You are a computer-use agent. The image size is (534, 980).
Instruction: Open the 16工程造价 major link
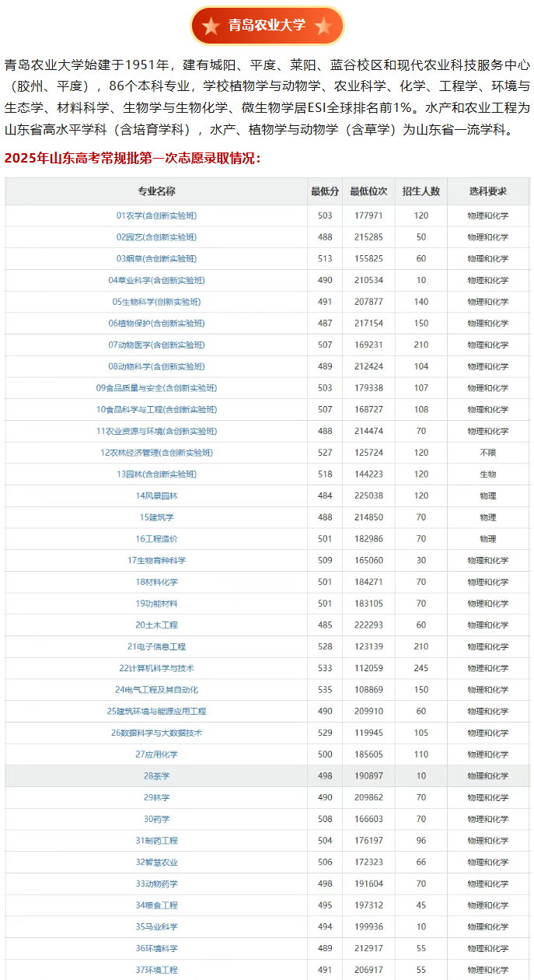coord(156,539)
